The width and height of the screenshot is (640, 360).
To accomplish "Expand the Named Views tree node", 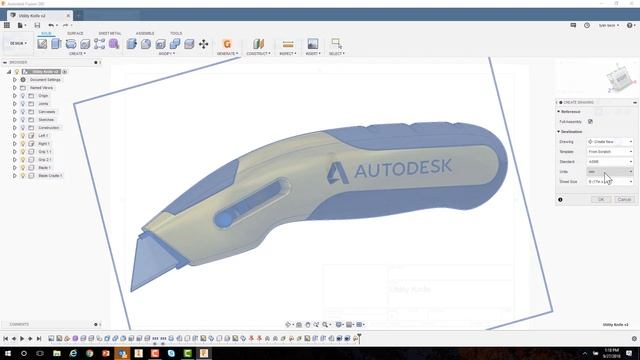I will [x=15, y=88].
